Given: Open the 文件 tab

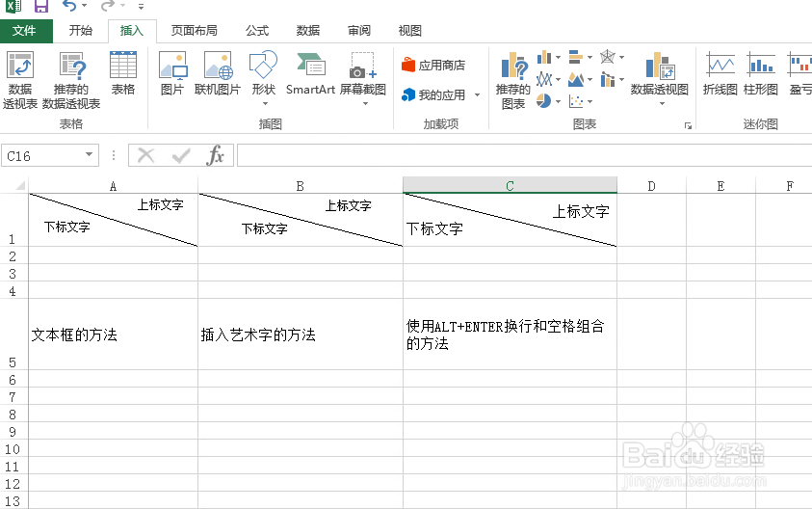Looking at the screenshot, I should 24,31.
